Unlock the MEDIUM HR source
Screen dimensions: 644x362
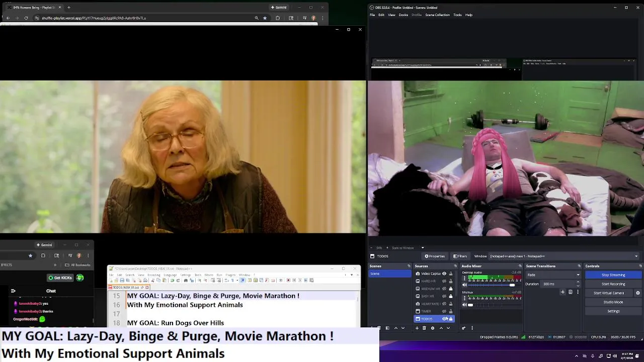point(451,289)
